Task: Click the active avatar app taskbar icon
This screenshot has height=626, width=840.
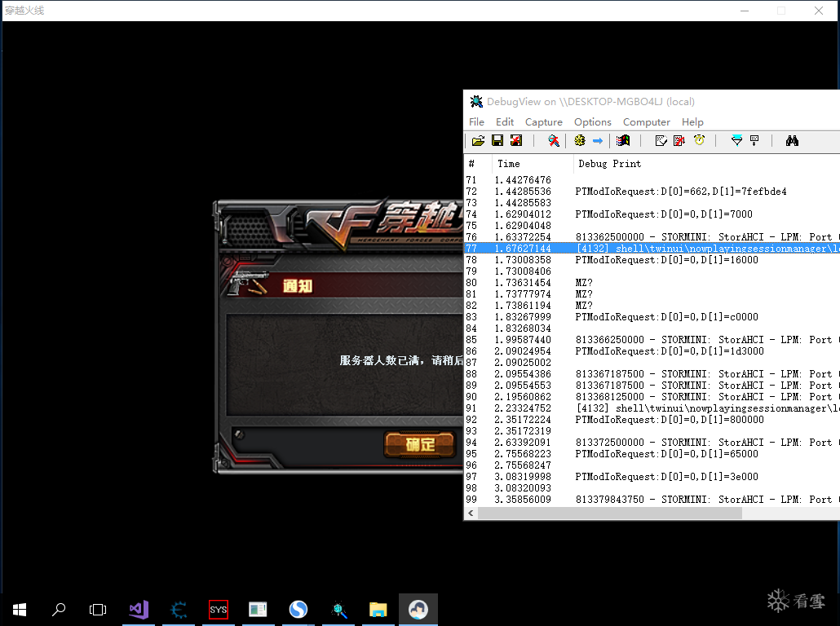Action: pyautogui.click(x=418, y=610)
